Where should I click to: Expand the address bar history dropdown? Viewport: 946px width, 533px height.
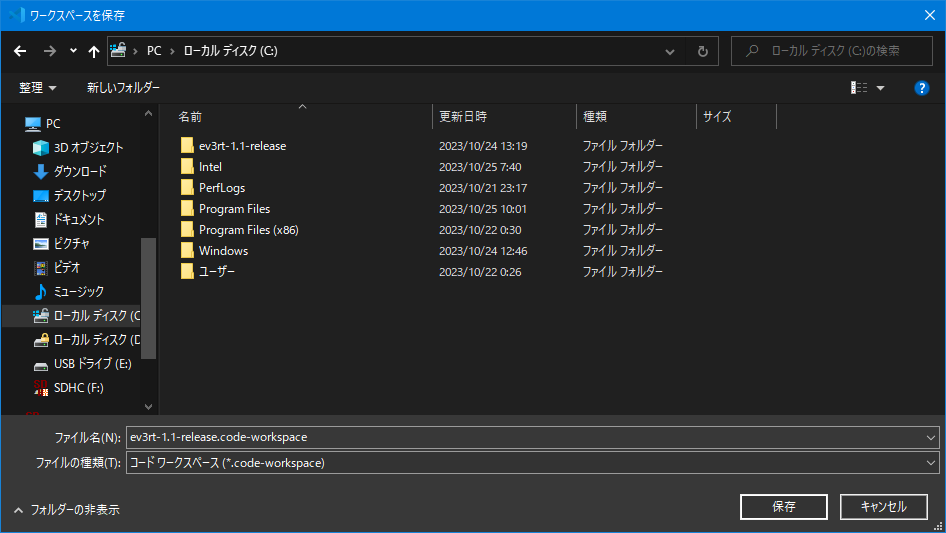pos(670,51)
